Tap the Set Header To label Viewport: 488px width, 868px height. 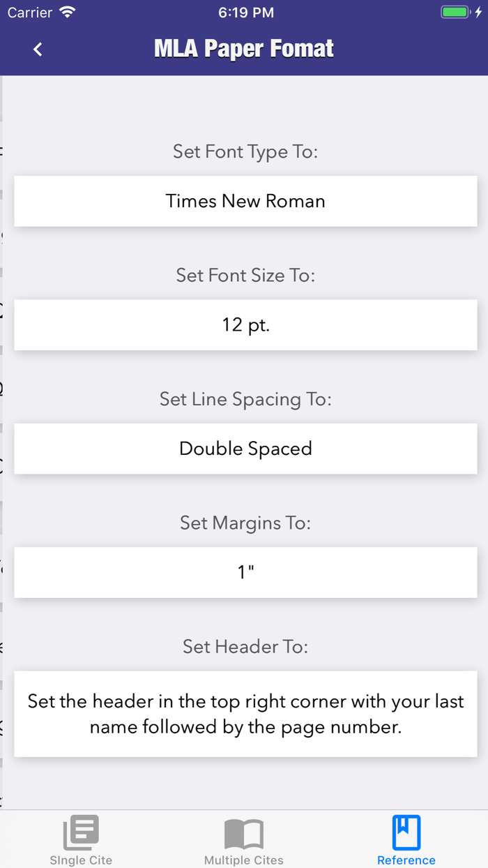tap(245, 646)
